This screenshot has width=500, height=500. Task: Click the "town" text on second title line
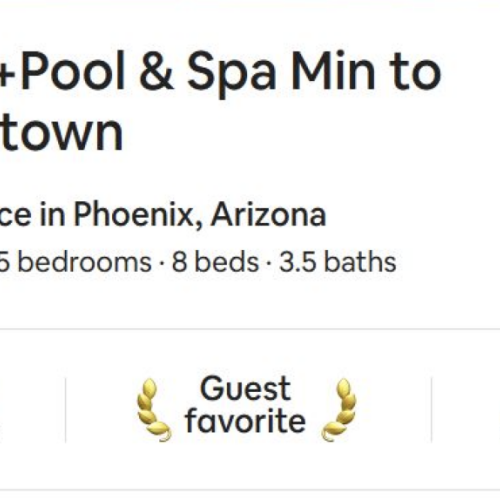click(61, 132)
